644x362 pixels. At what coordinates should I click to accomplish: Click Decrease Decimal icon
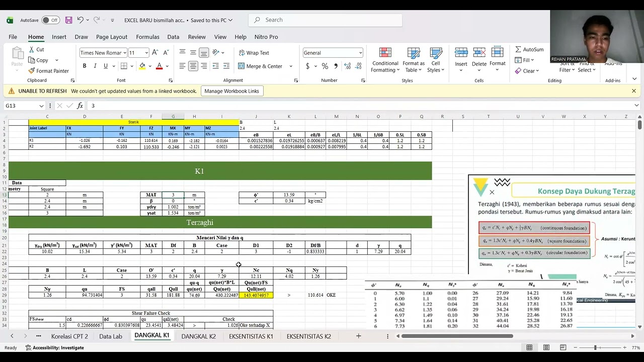point(357,66)
